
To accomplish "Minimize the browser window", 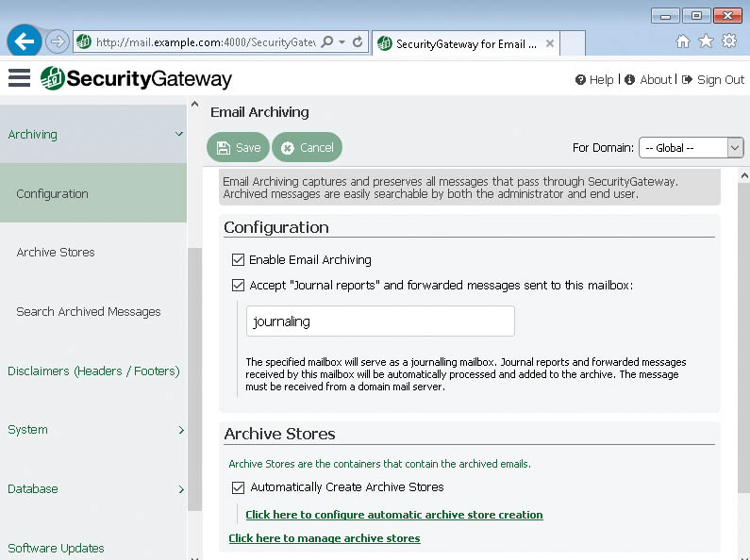I will click(x=665, y=16).
